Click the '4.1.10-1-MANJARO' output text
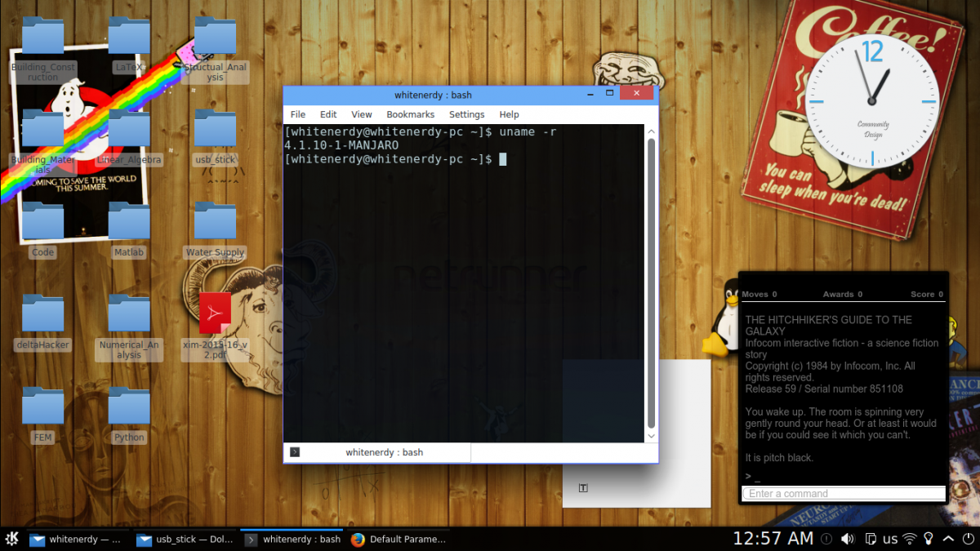980x551 pixels. pos(341,145)
